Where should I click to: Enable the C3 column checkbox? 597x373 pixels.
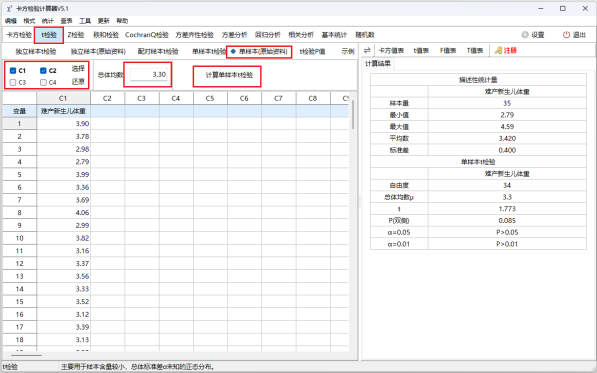point(13,82)
